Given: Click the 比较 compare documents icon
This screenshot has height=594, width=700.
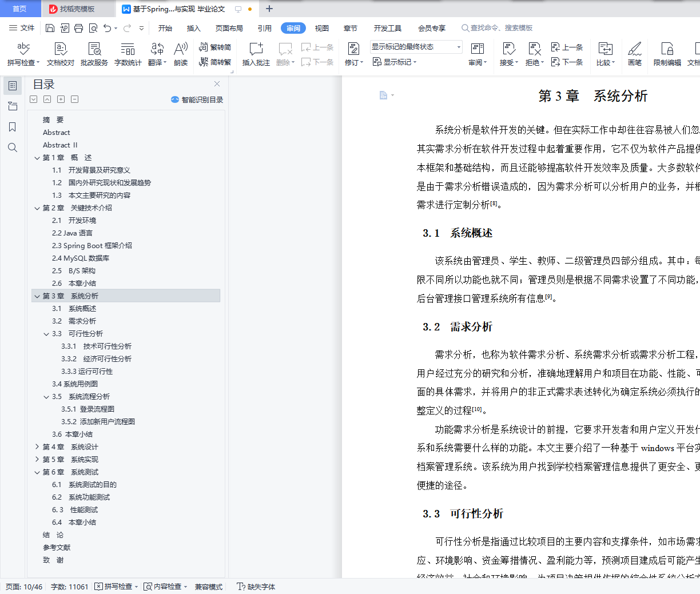Looking at the screenshot, I should (605, 49).
